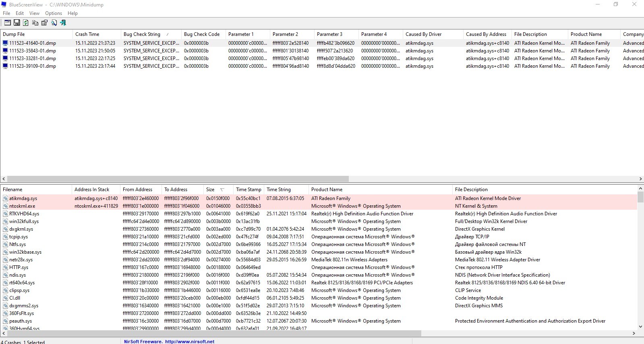Click the file icon beside tcpip.sys
Image resolution: width=644 pixels, height=344 pixels.
click(x=6, y=237)
